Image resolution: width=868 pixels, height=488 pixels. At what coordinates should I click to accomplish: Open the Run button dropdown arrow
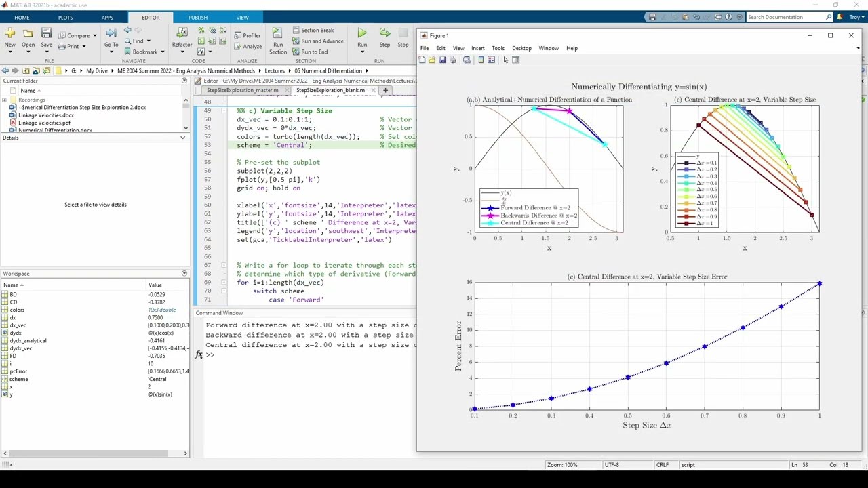pyautogui.click(x=362, y=52)
